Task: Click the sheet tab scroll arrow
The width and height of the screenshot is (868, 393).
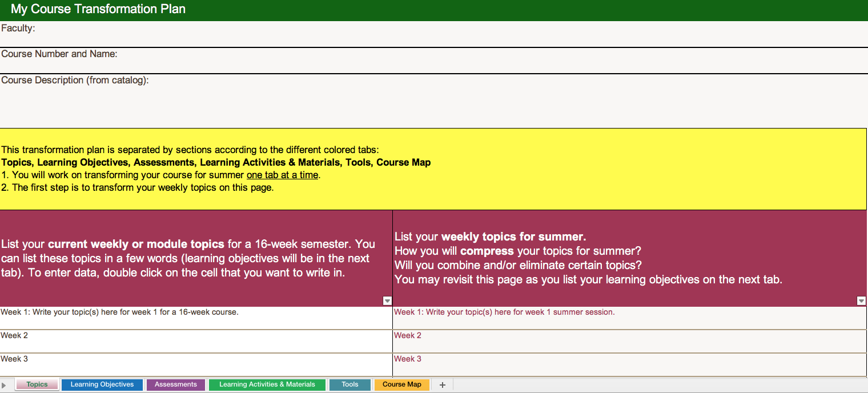Action: click(x=5, y=386)
